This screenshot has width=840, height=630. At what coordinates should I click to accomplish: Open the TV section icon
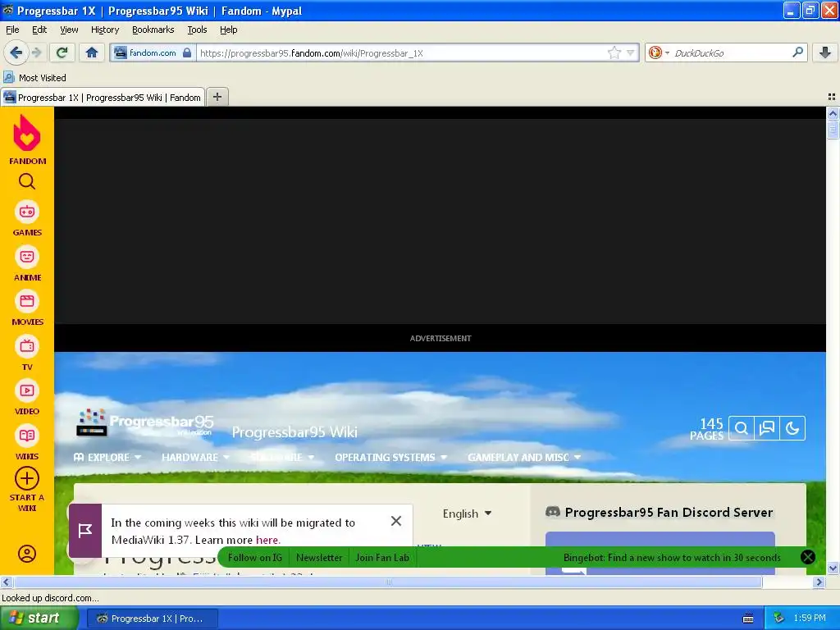(x=27, y=346)
